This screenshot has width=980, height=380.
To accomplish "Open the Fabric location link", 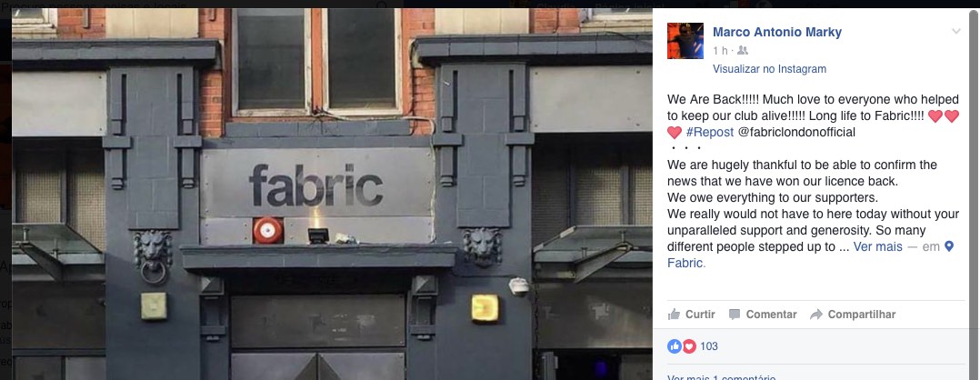I will [x=685, y=263].
